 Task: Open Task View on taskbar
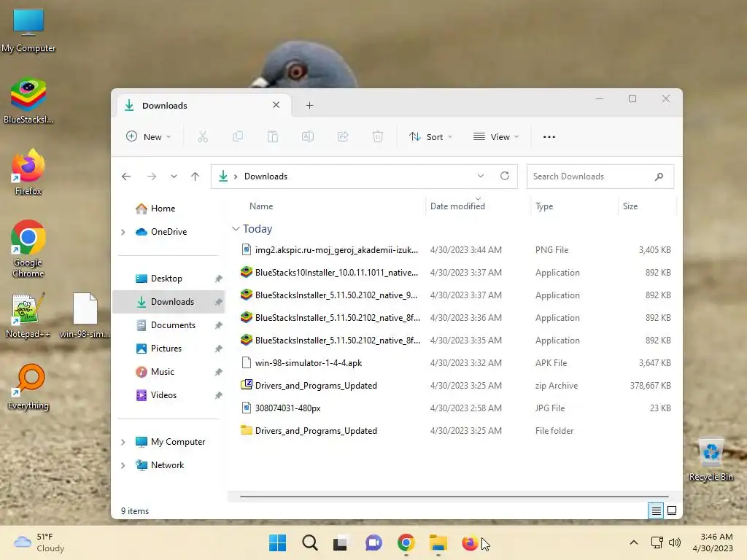click(x=341, y=542)
